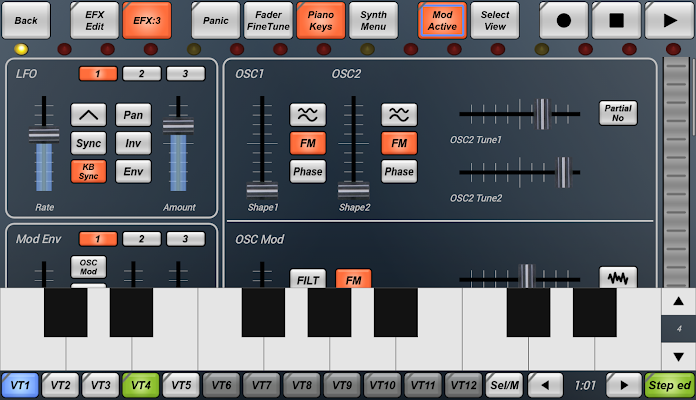Go to previous step with left arrow
Image resolution: width=696 pixels, height=400 pixels.
point(545,385)
